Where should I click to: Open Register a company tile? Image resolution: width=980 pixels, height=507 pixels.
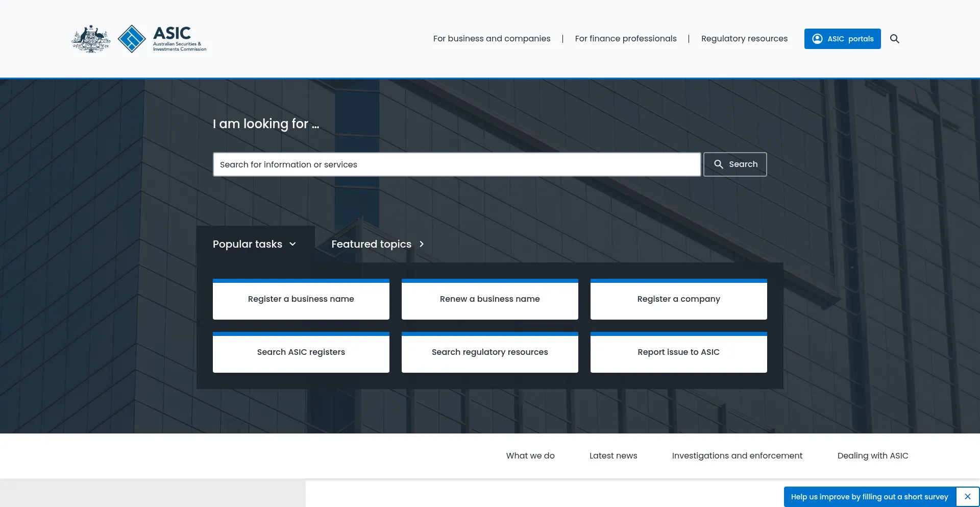(x=679, y=299)
